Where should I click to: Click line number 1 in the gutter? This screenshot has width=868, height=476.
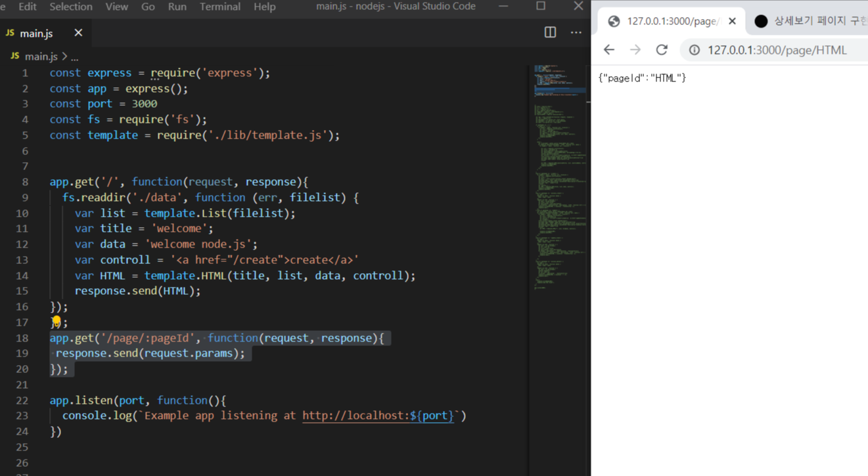click(x=25, y=73)
